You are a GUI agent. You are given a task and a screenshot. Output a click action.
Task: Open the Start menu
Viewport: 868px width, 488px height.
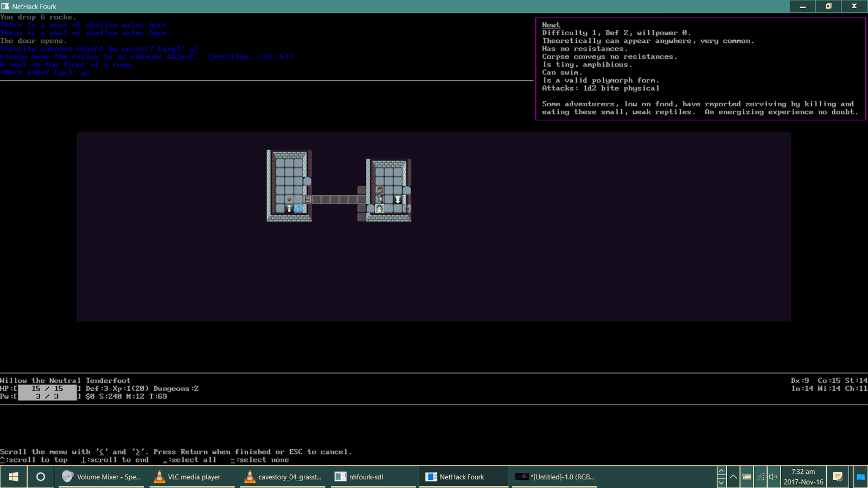tap(13, 477)
